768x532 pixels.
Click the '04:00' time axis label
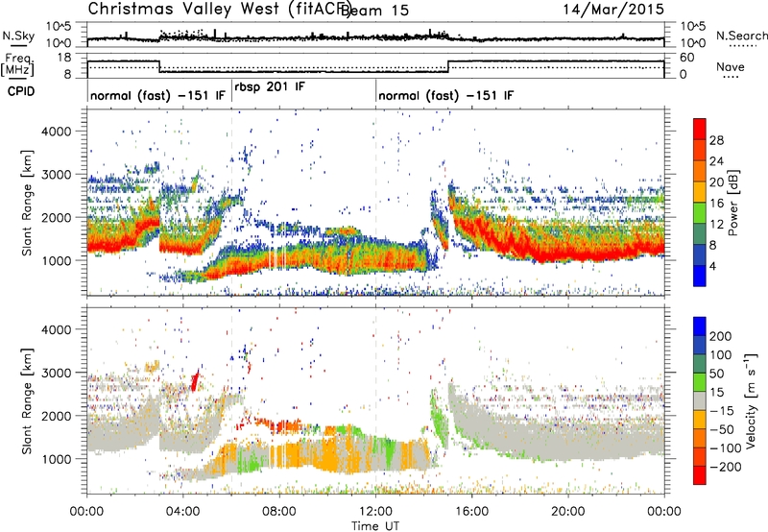(182, 512)
